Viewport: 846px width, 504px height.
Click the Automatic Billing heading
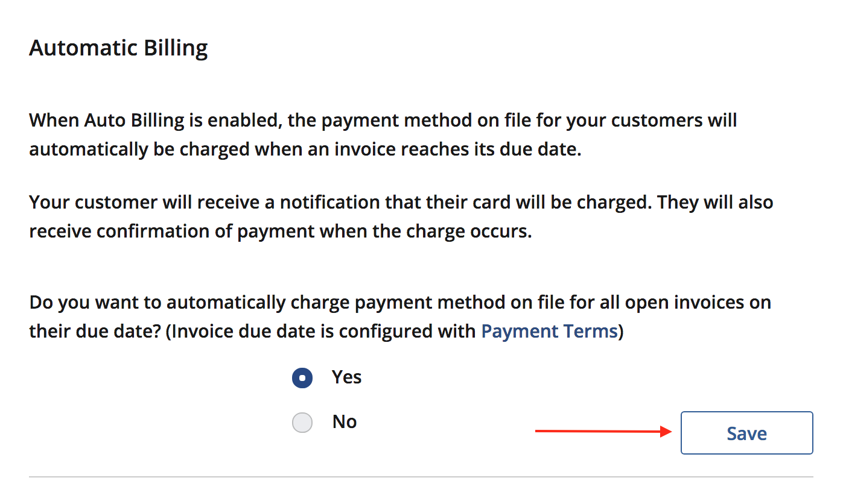[x=118, y=48]
